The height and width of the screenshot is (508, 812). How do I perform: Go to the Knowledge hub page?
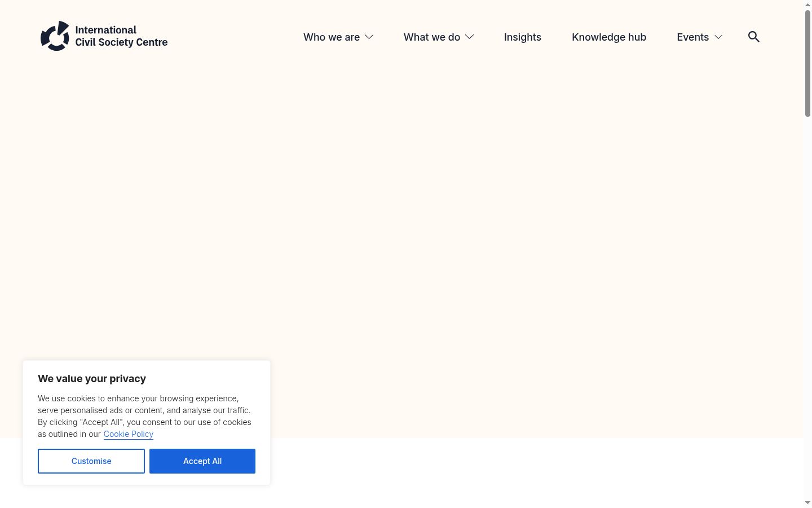[609, 37]
